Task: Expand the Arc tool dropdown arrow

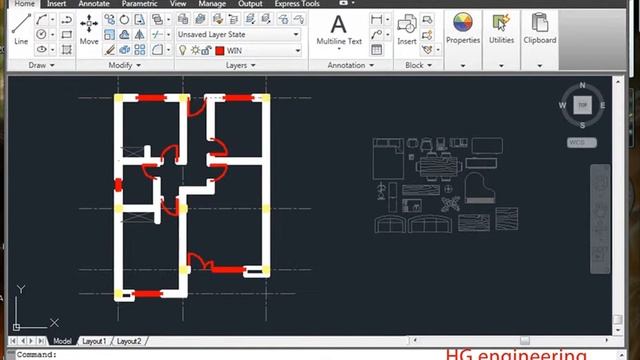Action: [52, 19]
